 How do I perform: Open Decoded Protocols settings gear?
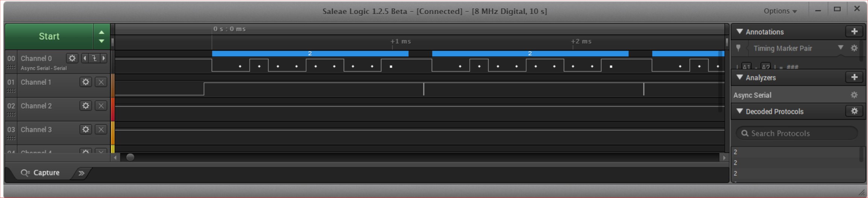[x=854, y=111]
